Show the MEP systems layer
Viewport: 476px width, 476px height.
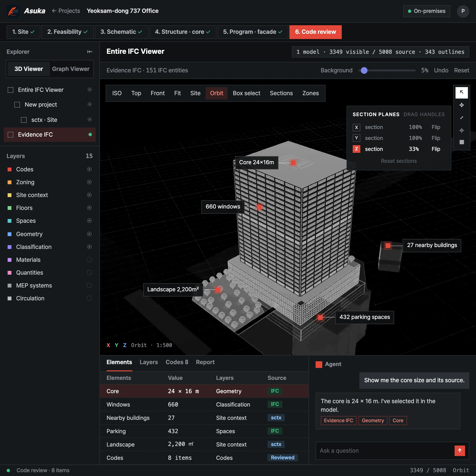click(x=89, y=285)
